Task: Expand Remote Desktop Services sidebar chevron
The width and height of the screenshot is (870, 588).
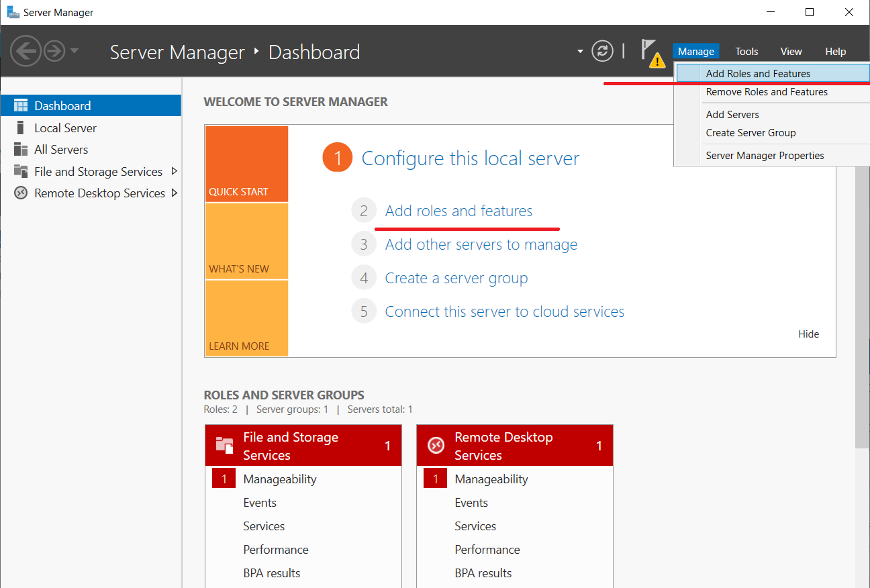Action: click(x=175, y=193)
